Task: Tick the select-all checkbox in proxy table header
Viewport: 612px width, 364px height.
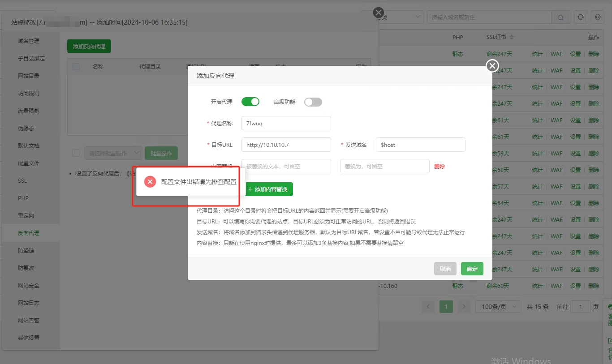Action: coord(76,66)
